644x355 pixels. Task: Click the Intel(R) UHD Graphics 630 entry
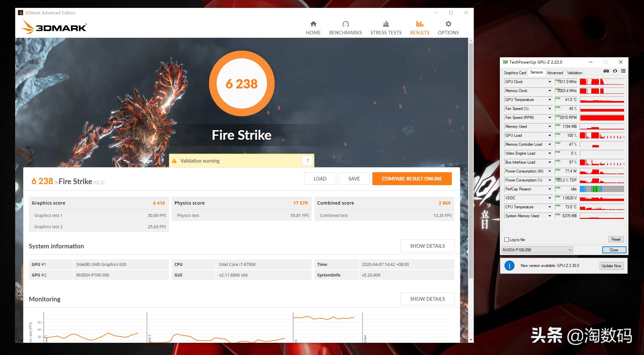pyautogui.click(x=101, y=265)
